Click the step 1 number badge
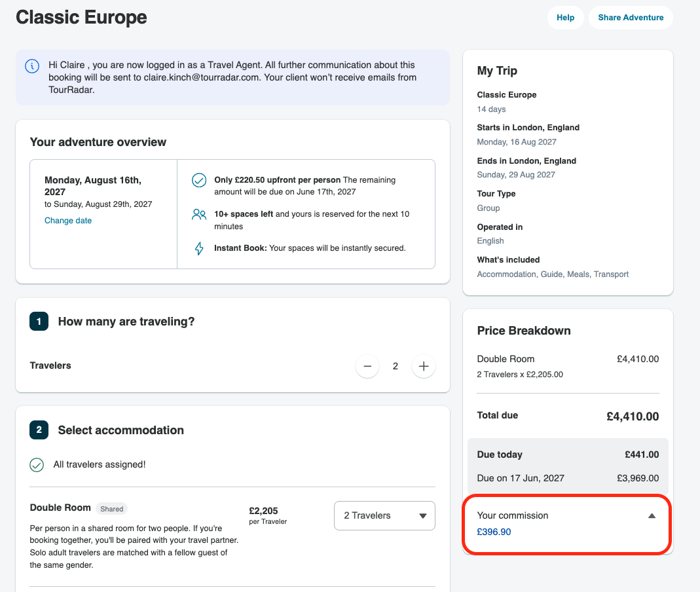The height and width of the screenshot is (592, 700). pyautogui.click(x=39, y=322)
